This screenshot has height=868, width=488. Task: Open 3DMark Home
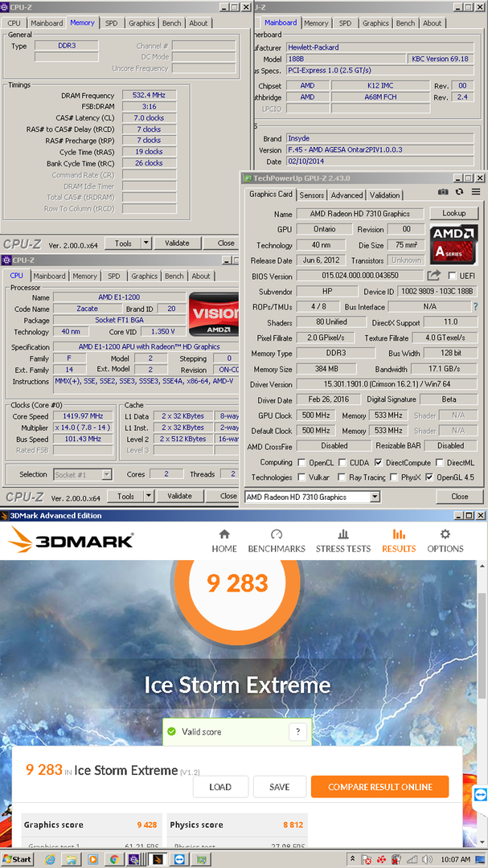pyautogui.click(x=223, y=541)
